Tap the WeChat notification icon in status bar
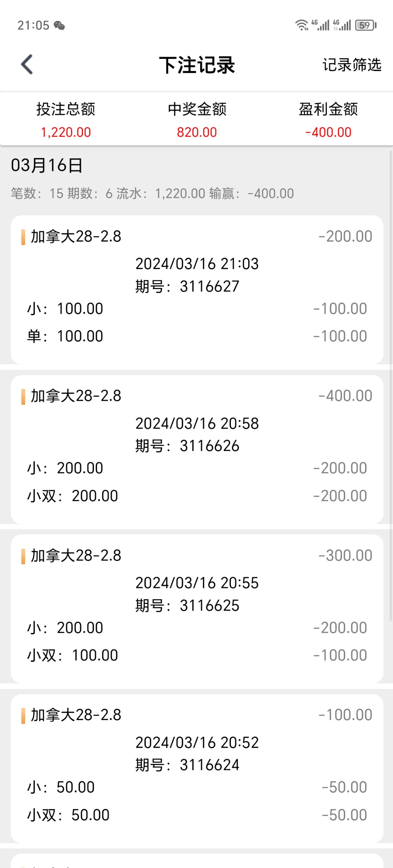This screenshot has height=868, width=393. [x=59, y=25]
